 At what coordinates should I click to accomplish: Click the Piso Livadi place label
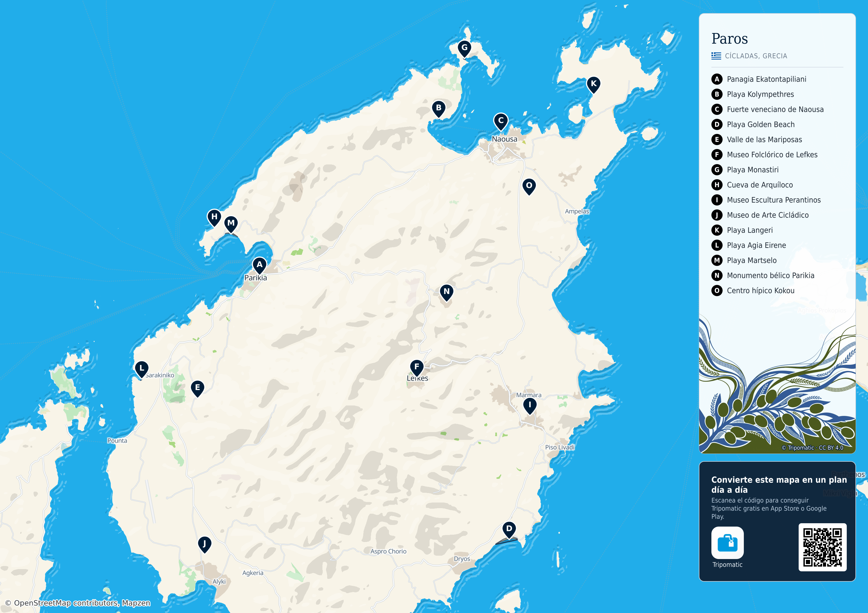(560, 447)
